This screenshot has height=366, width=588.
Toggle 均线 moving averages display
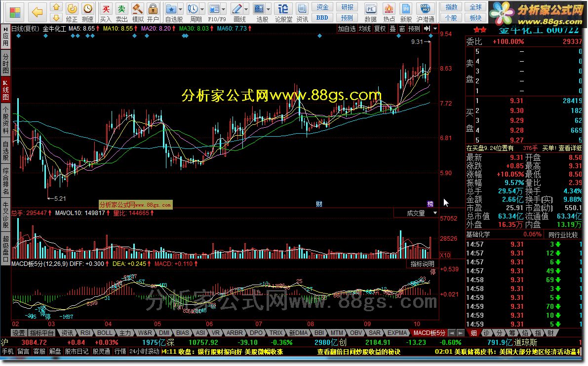click(364, 29)
